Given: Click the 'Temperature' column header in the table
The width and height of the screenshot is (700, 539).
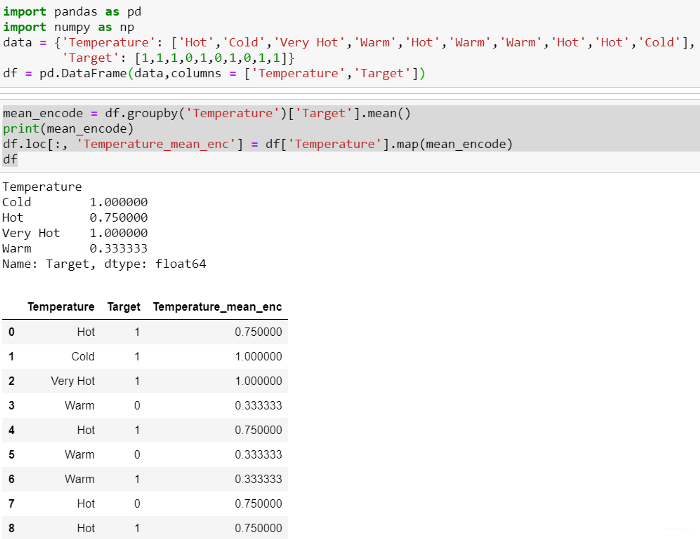Looking at the screenshot, I should pos(61,307).
